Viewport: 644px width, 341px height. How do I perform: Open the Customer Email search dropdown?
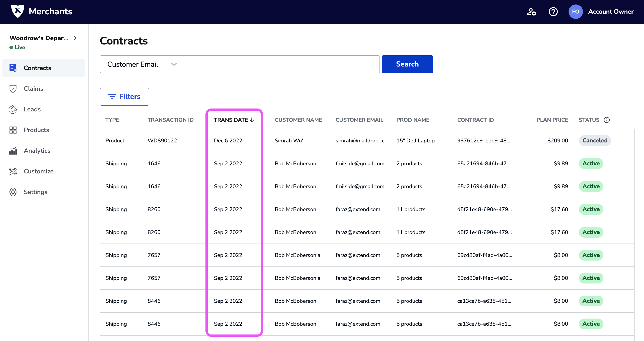[141, 64]
